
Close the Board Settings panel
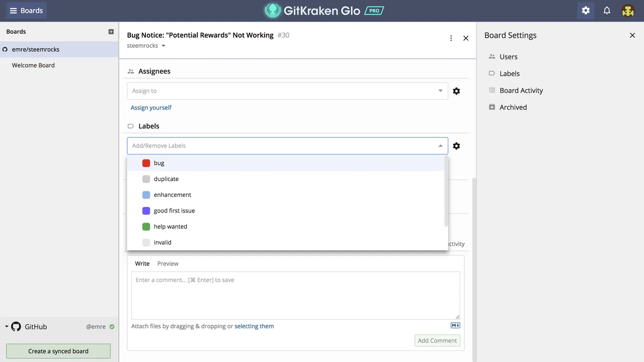click(x=632, y=35)
